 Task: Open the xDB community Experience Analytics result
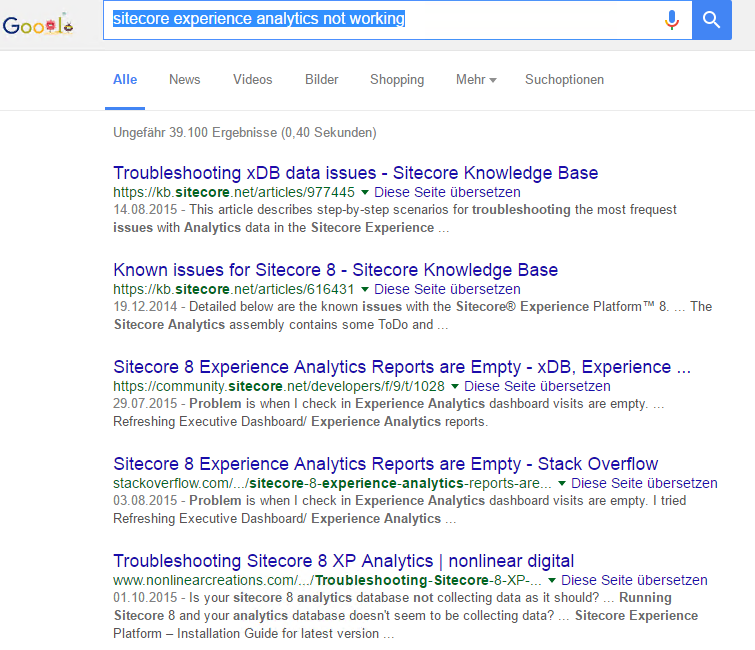(401, 367)
